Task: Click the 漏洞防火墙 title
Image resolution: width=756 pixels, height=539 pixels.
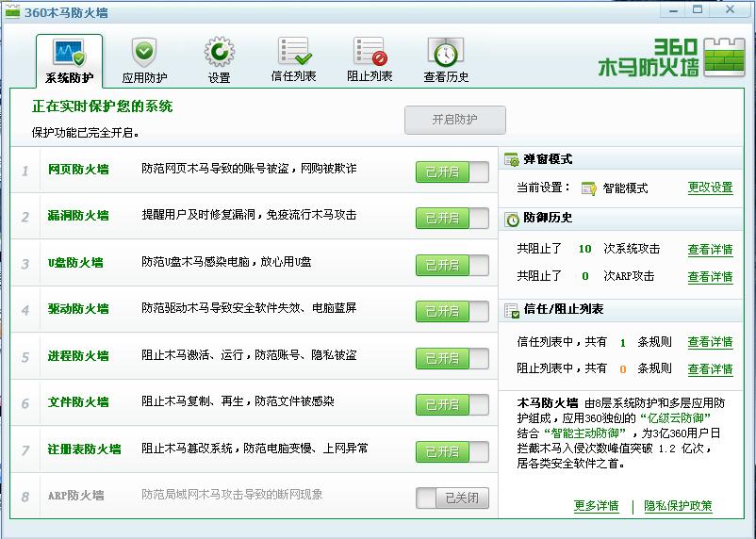Action: coord(78,216)
